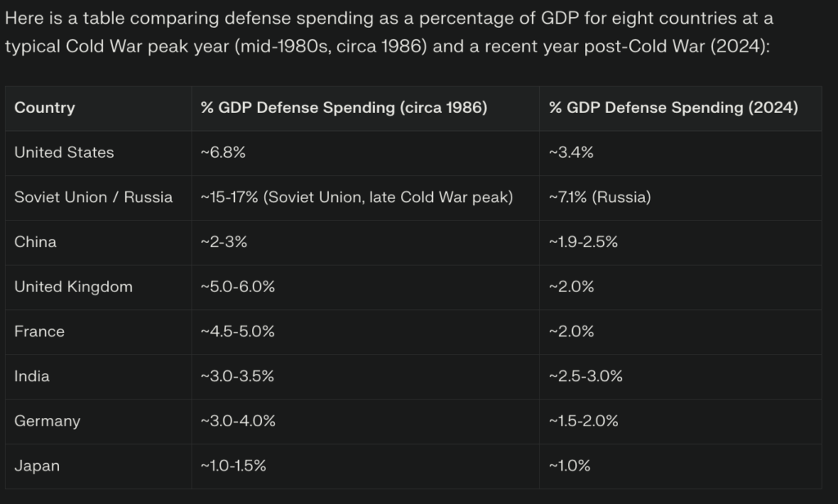
Task: Click the United States ~3.4% cell
Action: tap(572, 153)
